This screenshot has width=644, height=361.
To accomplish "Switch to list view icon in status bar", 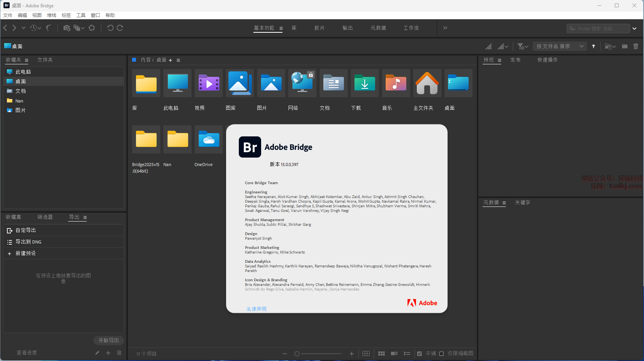I will tap(407, 354).
